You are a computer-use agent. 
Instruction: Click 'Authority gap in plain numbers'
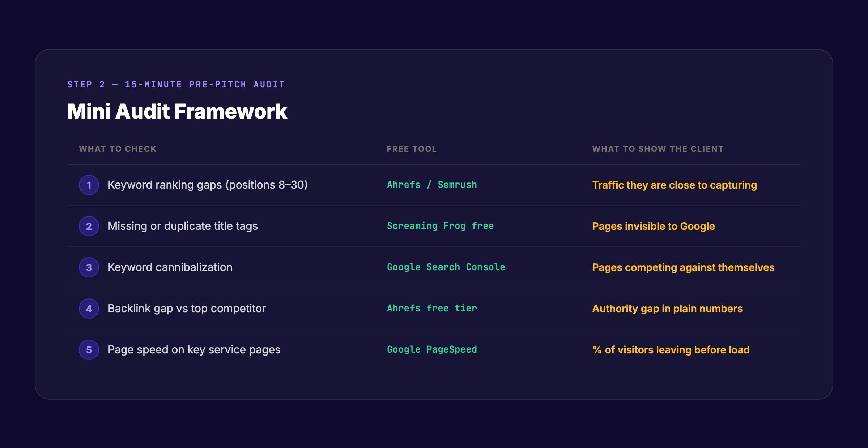pos(667,308)
